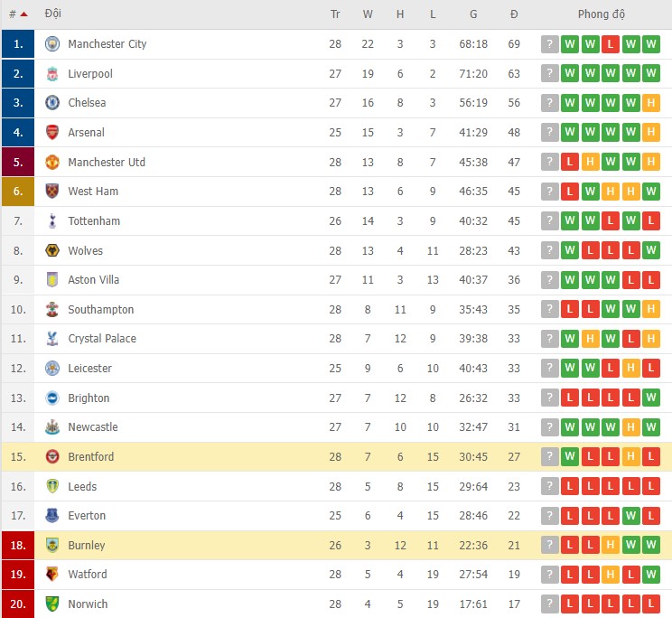Click the Chelsea club crest icon
The image size is (672, 618).
click(x=52, y=103)
